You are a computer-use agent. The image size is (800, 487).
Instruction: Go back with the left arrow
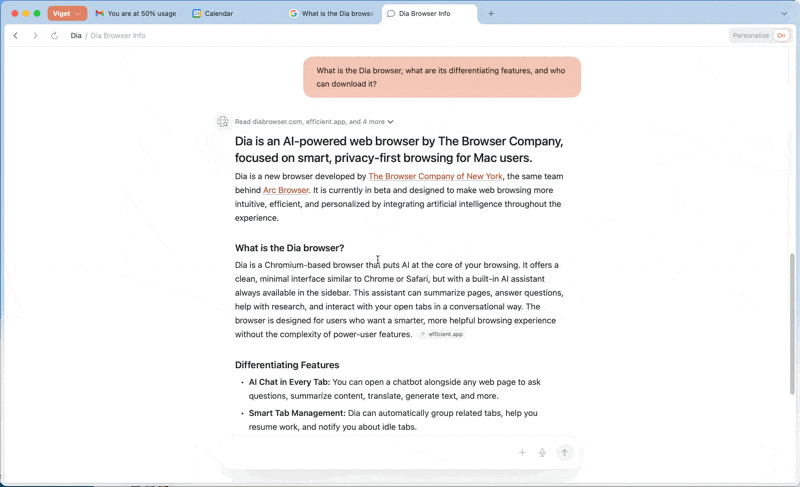[x=16, y=36]
